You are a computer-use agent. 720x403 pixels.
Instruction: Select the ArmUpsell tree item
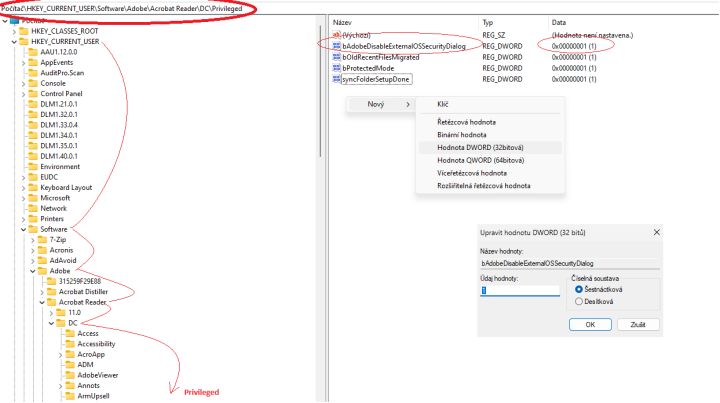pyautogui.click(x=93, y=396)
